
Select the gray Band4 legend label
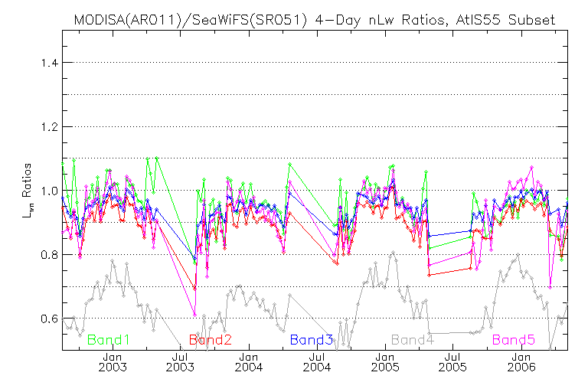pos(413,340)
